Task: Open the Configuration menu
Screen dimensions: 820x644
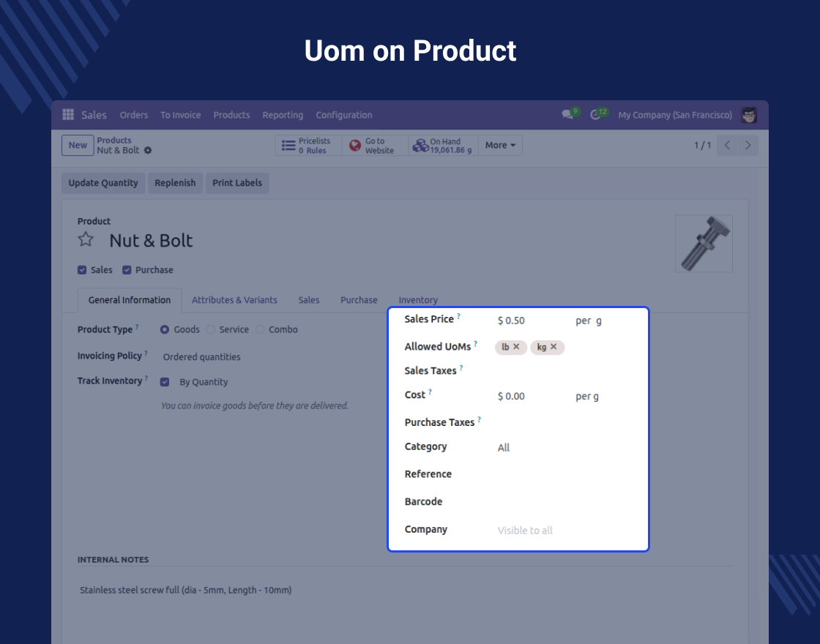Action: click(x=344, y=115)
